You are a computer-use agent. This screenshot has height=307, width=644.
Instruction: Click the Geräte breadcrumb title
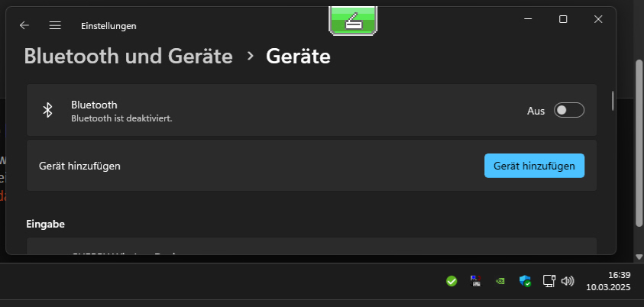(298, 56)
